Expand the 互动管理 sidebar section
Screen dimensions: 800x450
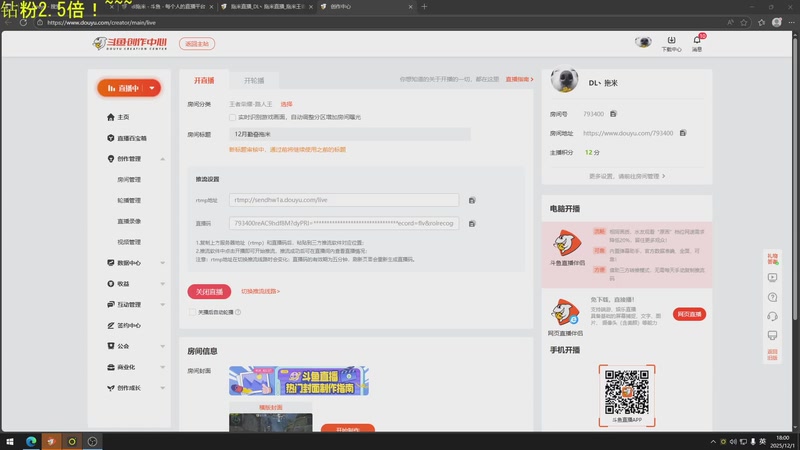point(162,305)
